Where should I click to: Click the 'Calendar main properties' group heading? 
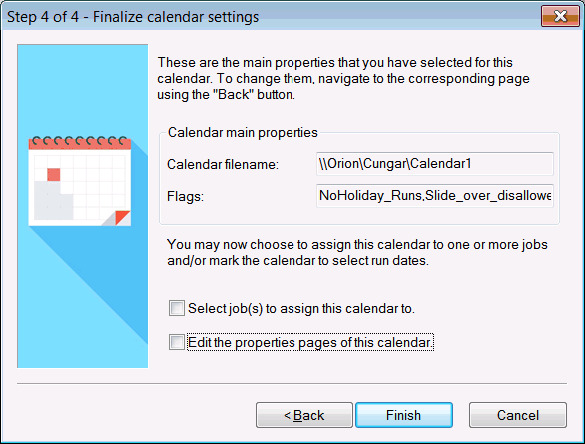click(x=243, y=132)
